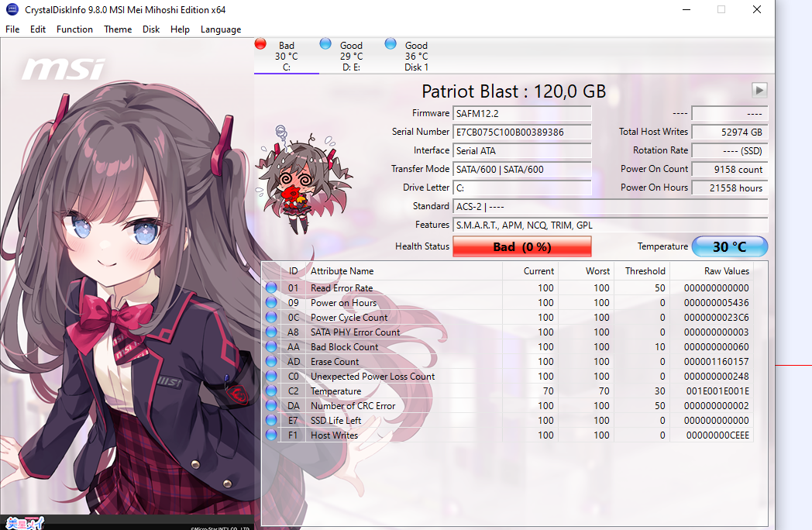812x530 pixels.
Task: Click status orb of SATA PHY Error Count row
Action: tap(271, 332)
